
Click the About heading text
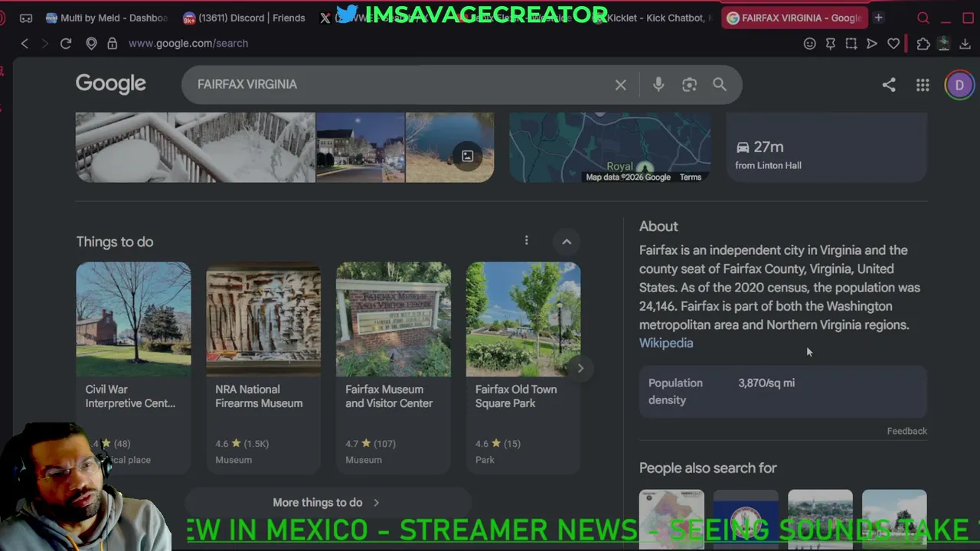click(658, 227)
